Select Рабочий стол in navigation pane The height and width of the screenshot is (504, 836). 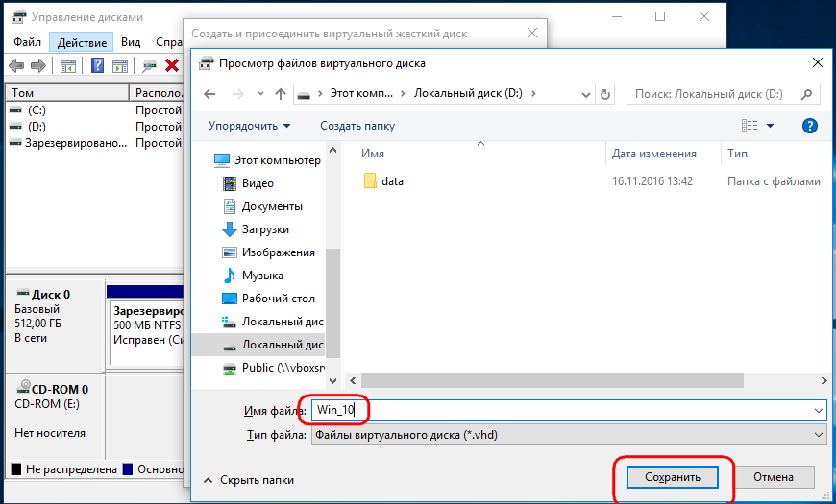point(268,299)
